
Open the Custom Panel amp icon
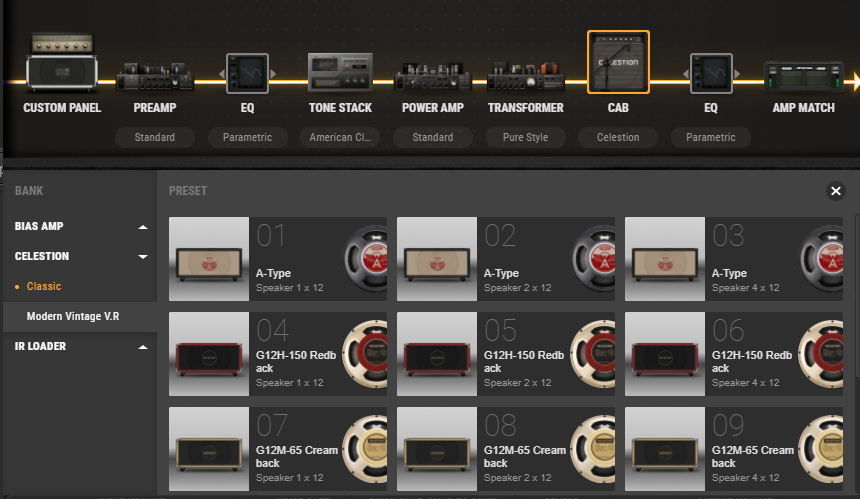(61, 62)
